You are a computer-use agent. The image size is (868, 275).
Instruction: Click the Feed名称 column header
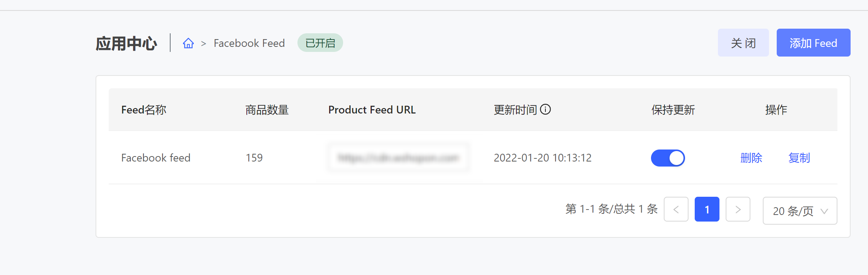click(x=144, y=110)
